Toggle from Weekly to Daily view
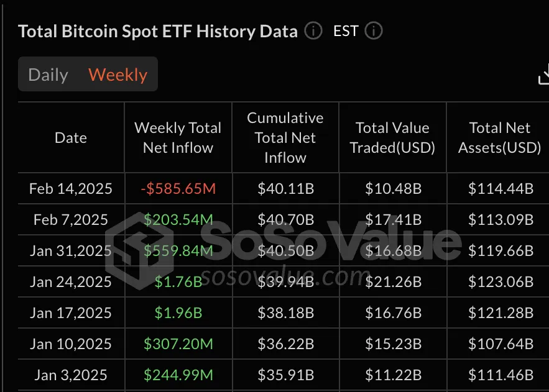 (x=48, y=74)
